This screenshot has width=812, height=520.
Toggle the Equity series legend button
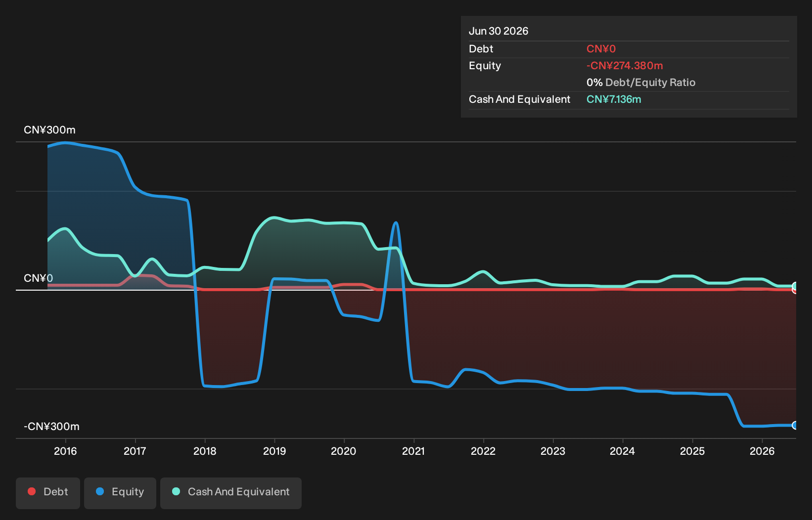120,493
